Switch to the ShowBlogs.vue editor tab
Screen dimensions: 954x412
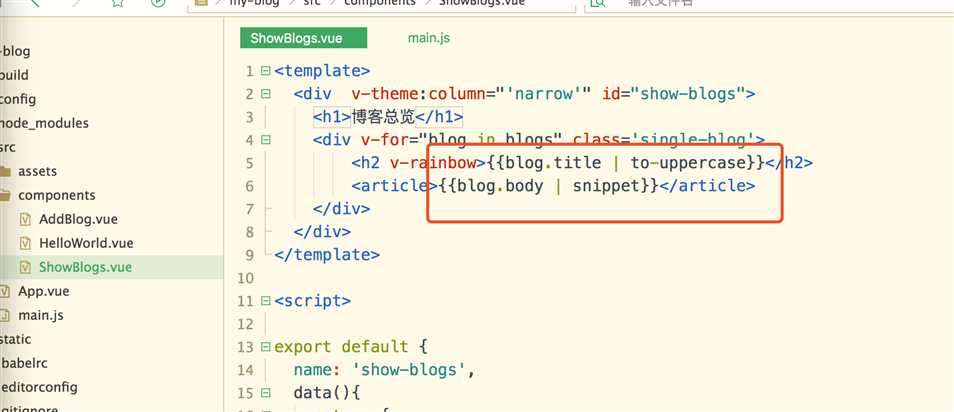[304, 38]
